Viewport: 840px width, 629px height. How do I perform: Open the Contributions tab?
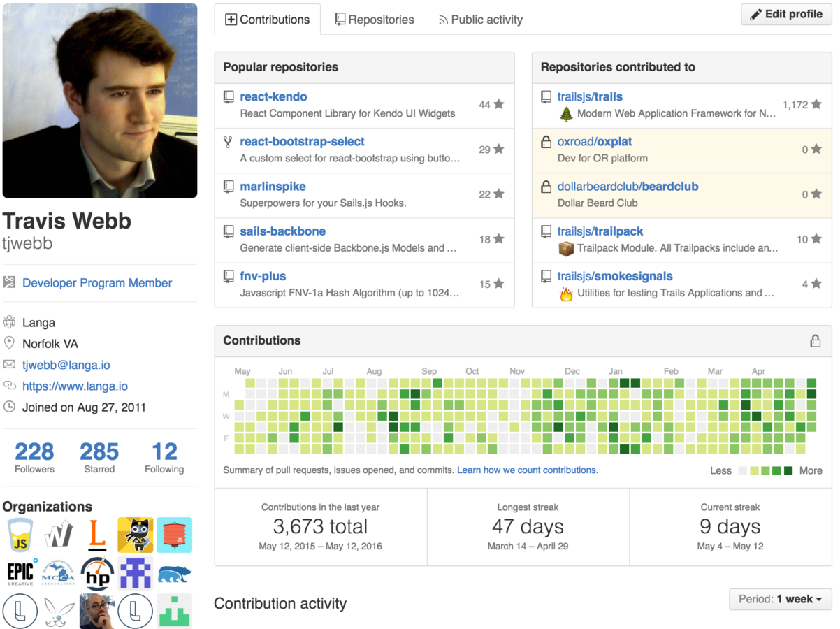267,20
